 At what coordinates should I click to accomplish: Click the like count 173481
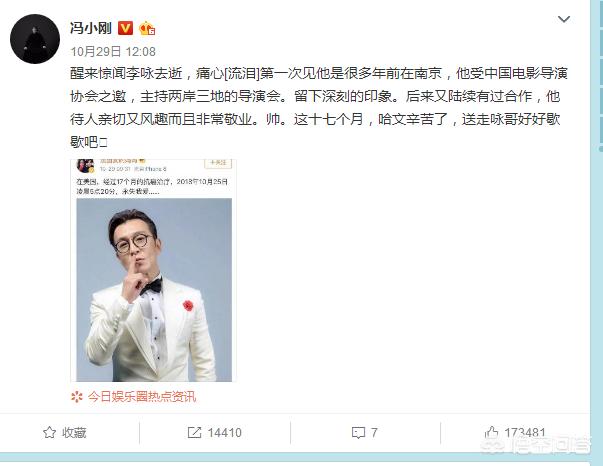coord(525,433)
